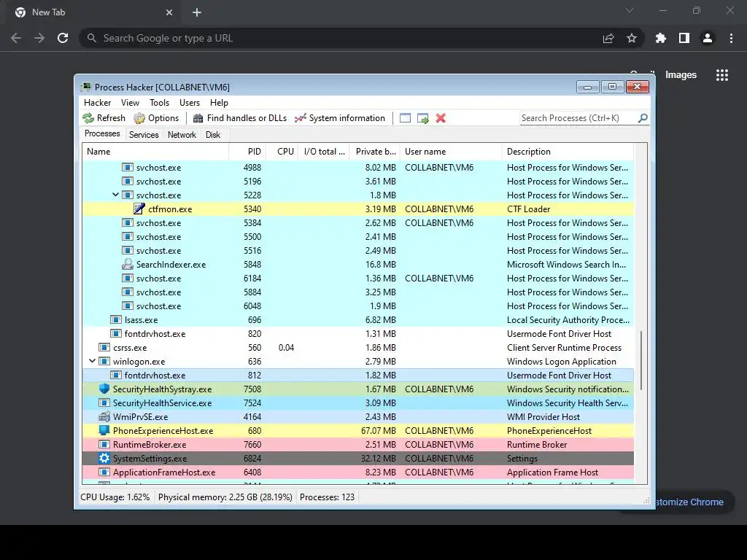The height and width of the screenshot is (560, 747).
Task: Open Chrome profile avatar icon
Action: (x=708, y=38)
